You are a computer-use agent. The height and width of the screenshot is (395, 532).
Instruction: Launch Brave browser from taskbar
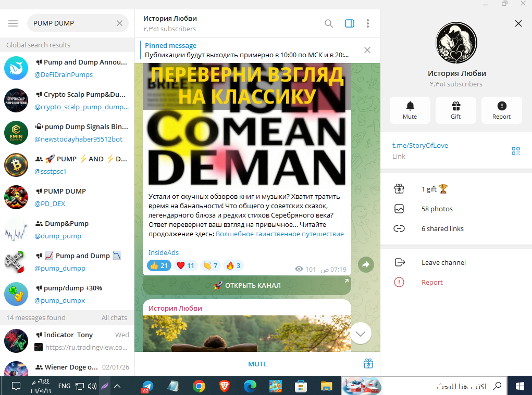click(224, 386)
